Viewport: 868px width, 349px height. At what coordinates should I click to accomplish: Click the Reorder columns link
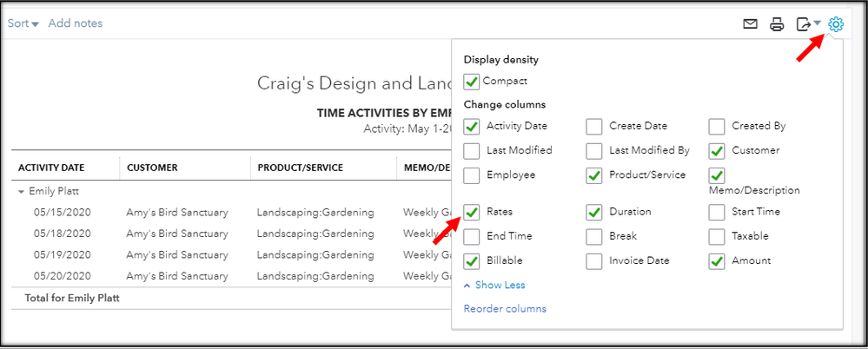coord(505,308)
